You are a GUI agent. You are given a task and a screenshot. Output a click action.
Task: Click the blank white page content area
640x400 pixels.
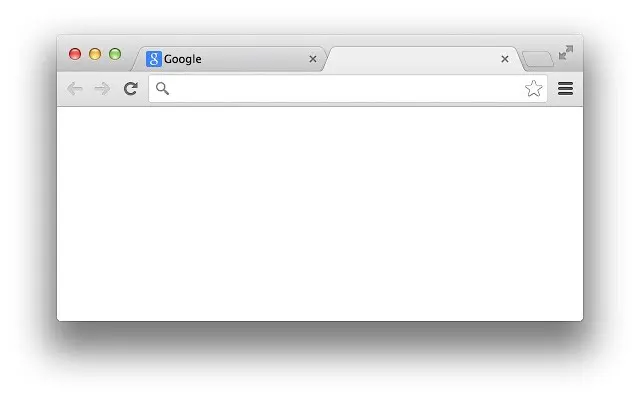[320, 214]
